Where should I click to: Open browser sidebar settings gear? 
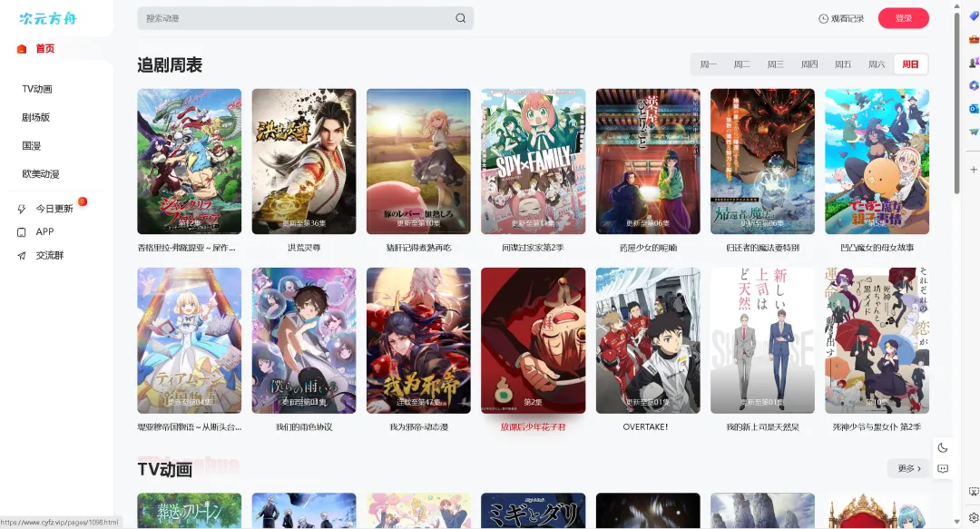pos(973,517)
